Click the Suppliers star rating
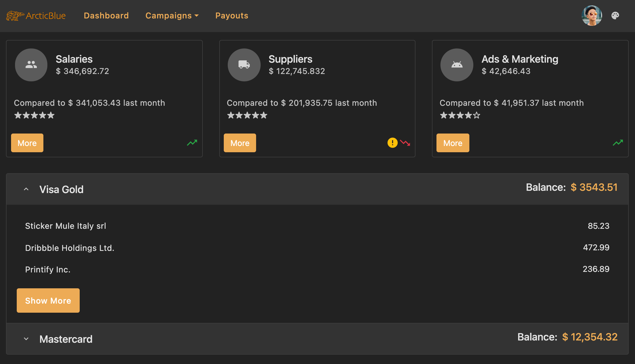This screenshot has height=364, width=635. (x=247, y=115)
